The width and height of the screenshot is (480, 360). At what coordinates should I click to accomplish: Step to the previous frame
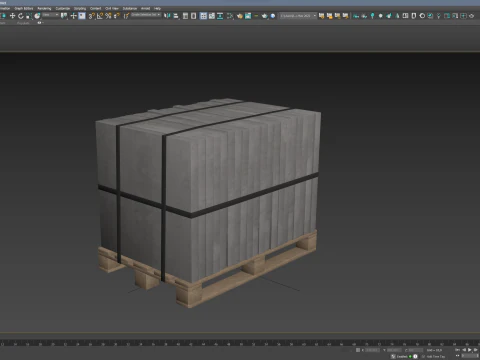[464, 350]
